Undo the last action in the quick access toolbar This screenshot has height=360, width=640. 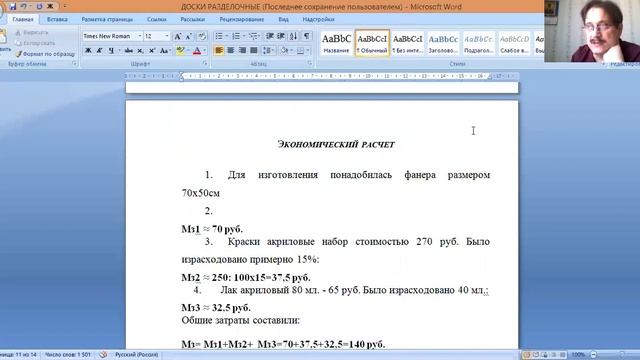(24, 7)
